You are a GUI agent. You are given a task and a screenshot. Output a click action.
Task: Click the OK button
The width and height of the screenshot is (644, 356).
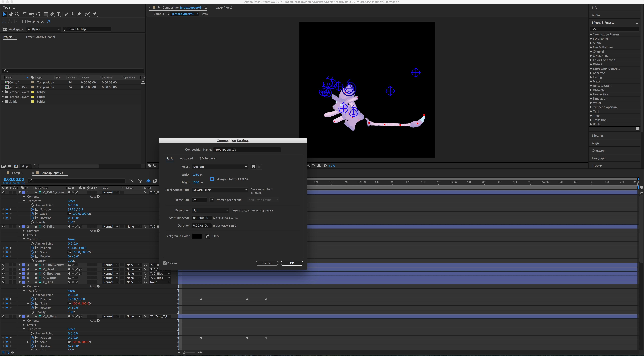tap(292, 263)
